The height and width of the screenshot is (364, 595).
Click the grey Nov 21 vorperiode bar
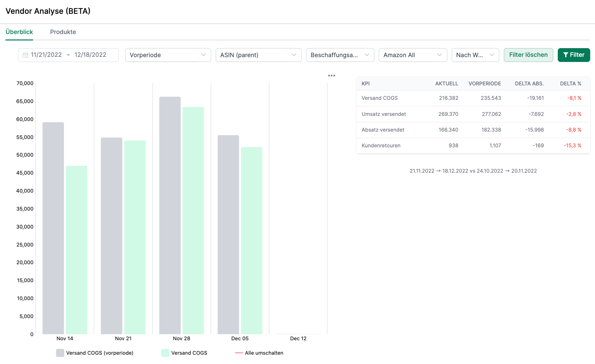(111, 236)
